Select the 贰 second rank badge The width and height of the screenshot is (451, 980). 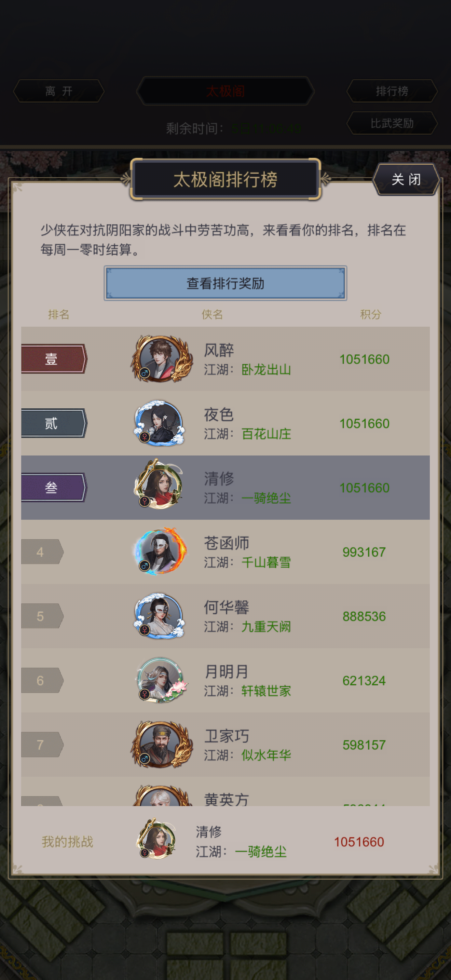coord(54,423)
